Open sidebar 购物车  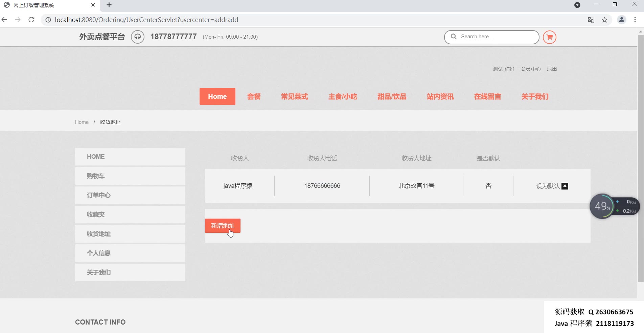pyautogui.click(x=130, y=176)
